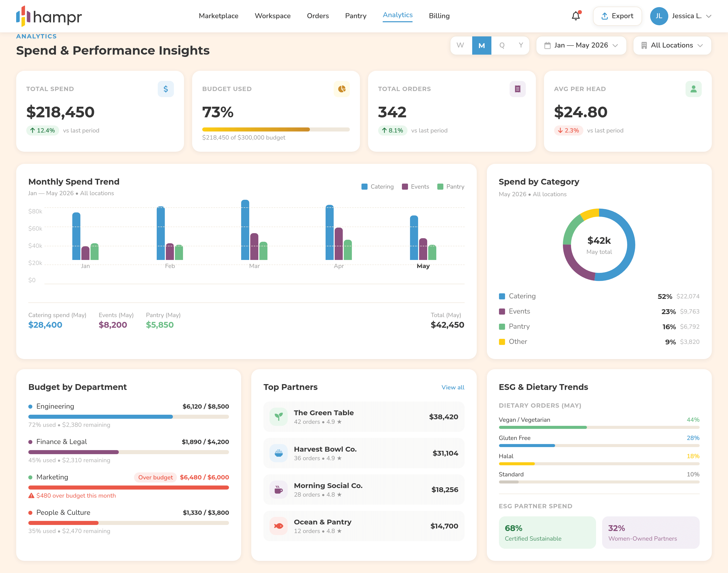Click People & Culture department label

click(63, 513)
